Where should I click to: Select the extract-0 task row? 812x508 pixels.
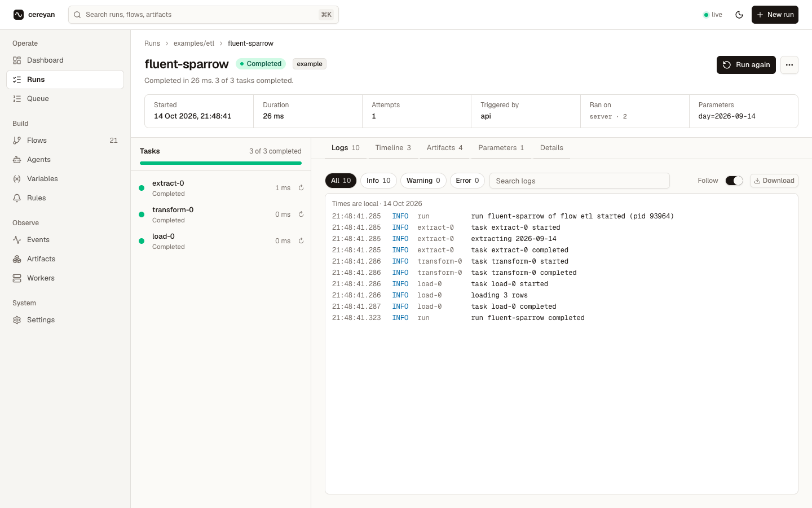click(221, 188)
